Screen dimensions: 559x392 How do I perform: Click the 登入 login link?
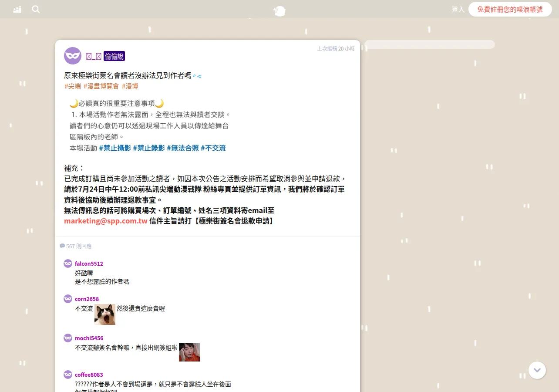pyautogui.click(x=458, y=9)
